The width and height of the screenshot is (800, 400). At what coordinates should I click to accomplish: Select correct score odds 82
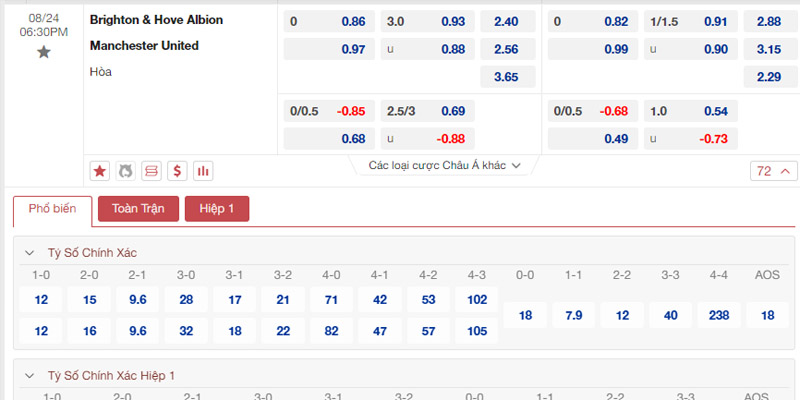pyautogui.click(x=332, y=331)
